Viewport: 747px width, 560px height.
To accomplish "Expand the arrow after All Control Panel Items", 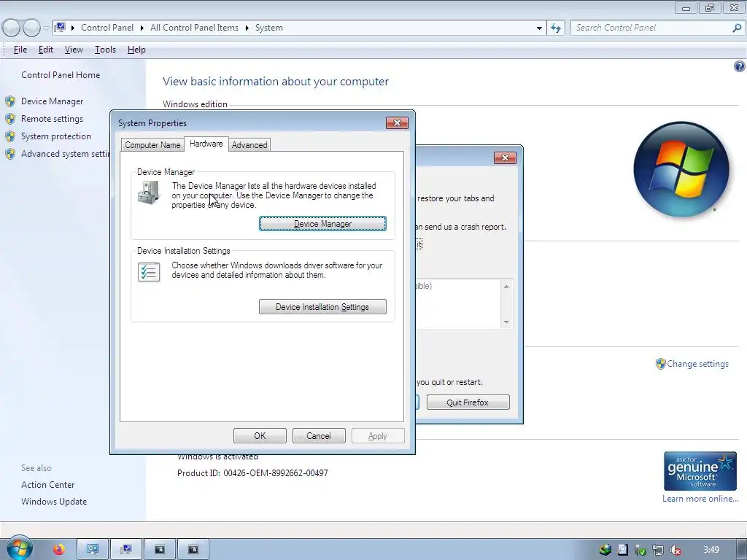I will [x=247, y=28].
